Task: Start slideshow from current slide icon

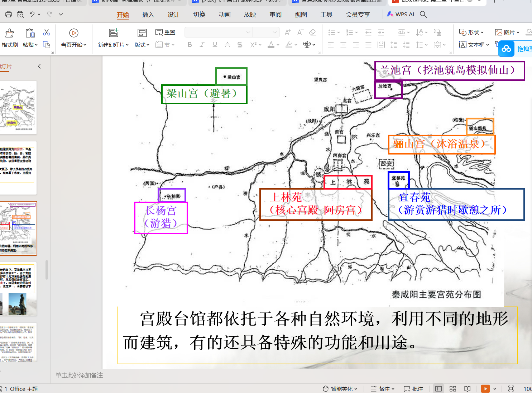Action: coord(74,33)
